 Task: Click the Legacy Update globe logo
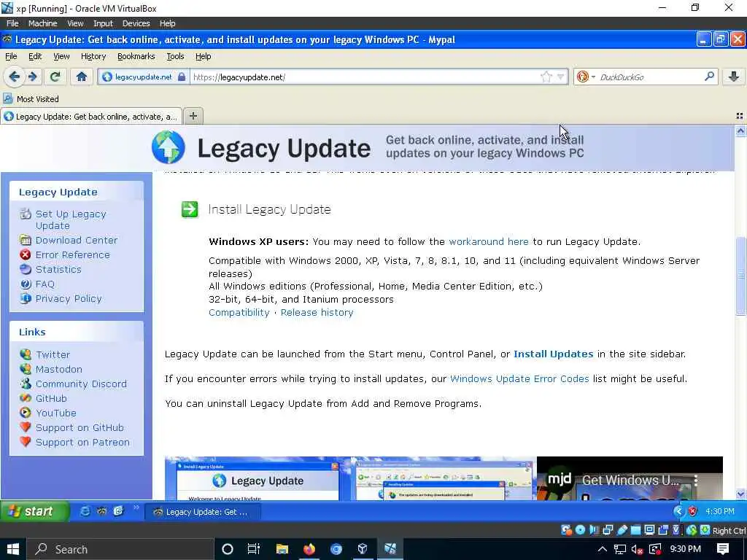[169, 147]
